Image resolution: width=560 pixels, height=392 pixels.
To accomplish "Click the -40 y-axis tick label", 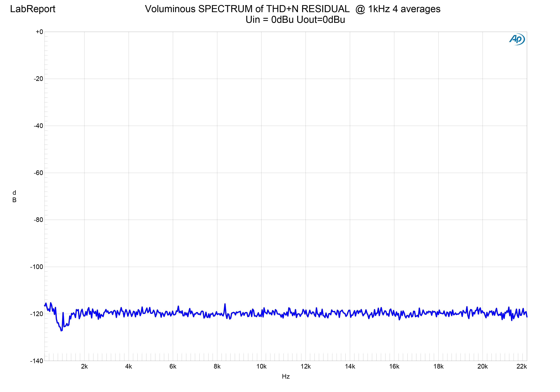I will (x=38, y=126).
